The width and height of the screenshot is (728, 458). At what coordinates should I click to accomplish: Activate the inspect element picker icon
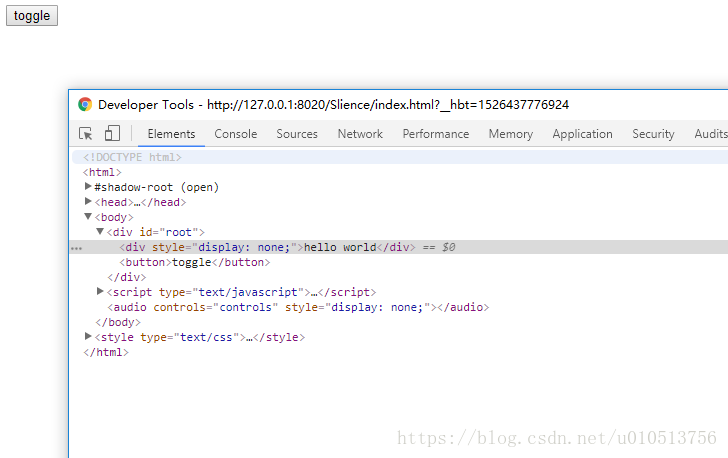coord(85,134)
